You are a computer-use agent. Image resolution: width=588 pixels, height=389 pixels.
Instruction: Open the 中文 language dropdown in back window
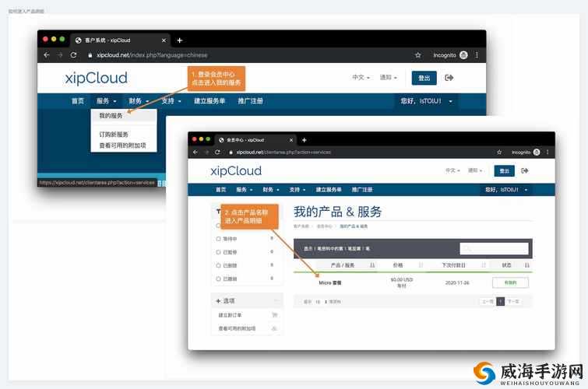coord(361,78)
